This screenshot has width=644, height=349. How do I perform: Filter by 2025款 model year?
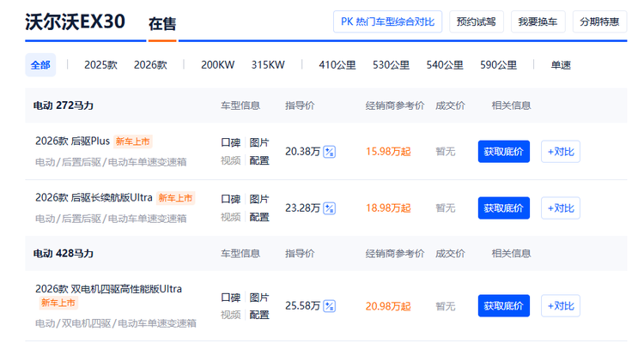(x=100, y=64)
